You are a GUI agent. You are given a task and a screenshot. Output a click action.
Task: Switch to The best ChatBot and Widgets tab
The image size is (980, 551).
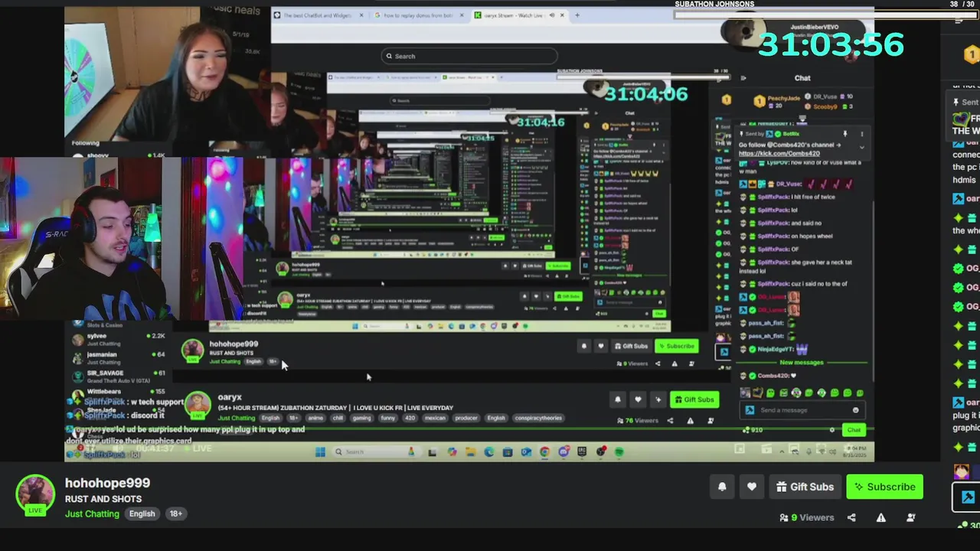pos(319,15)
